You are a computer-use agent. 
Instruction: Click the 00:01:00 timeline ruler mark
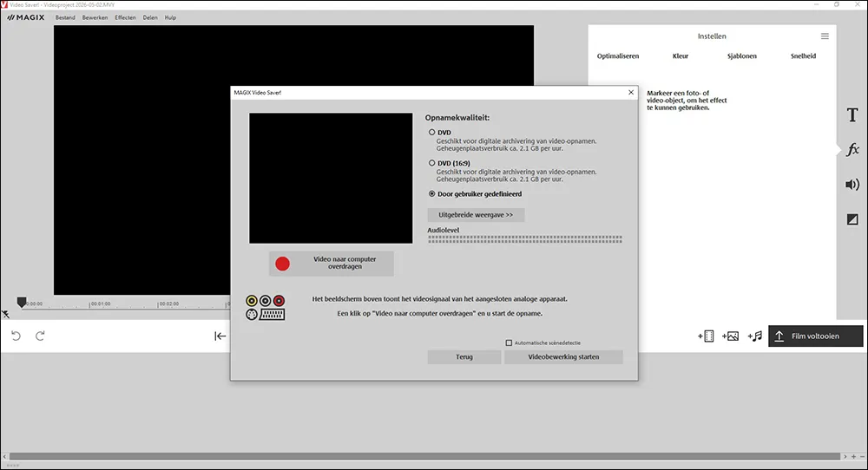point(100,304)
